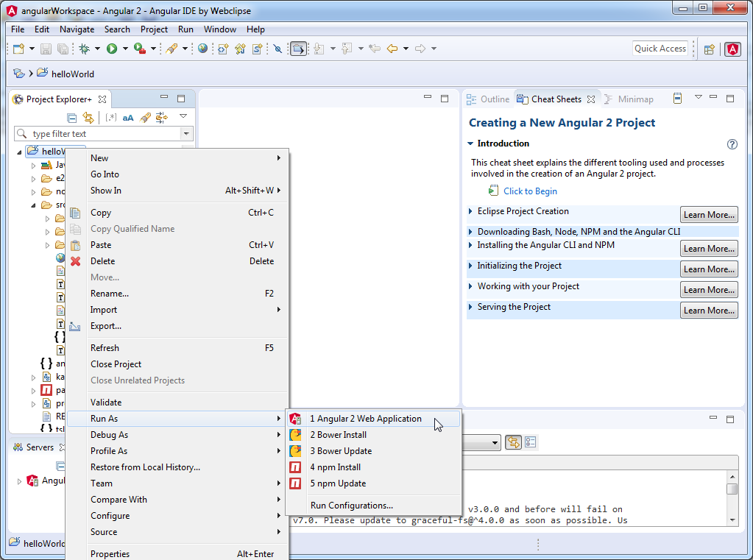The height and width of the screenshot is (560, 753).
Task: Open the combo box dropdown in the bottom panel
Action: pyautogui.click(x=495, y=442)
